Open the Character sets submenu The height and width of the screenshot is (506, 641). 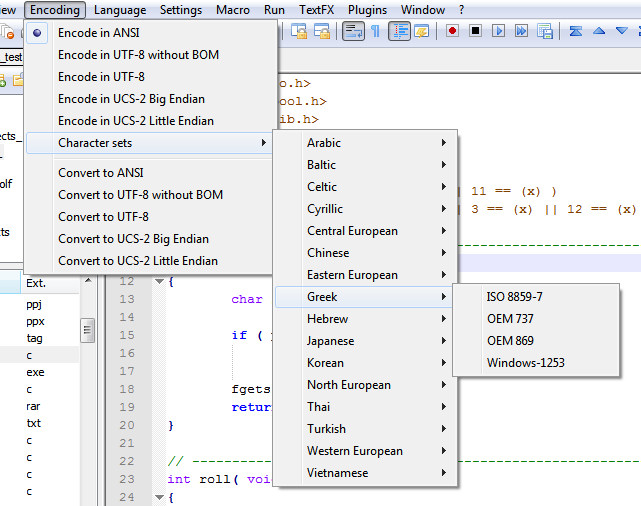coord(150,143)
